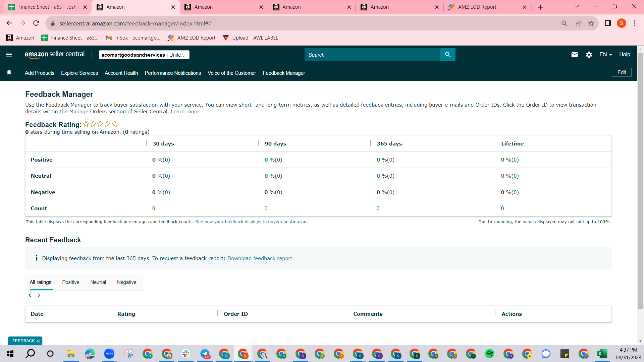Screen dimensions: 644x362
Task: Click the browser zoom magnifier icon
Action: pos(564,23)
